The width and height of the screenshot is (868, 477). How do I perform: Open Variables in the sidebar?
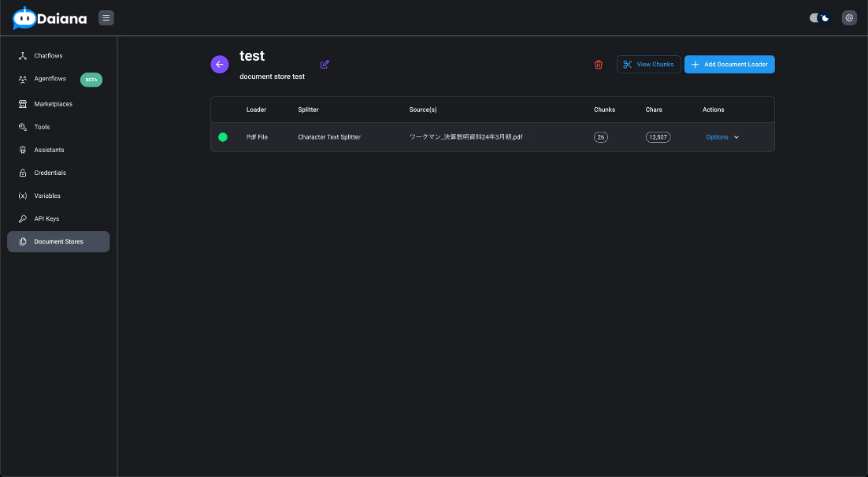point(47,196)
